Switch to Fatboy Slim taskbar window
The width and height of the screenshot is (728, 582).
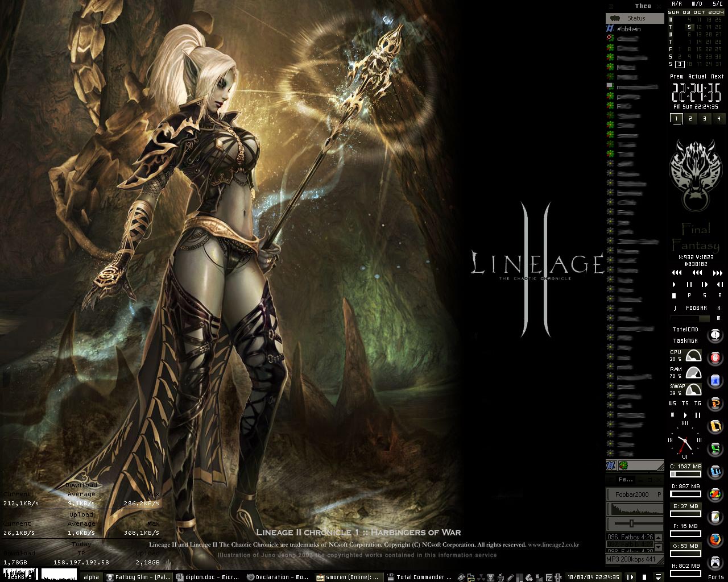[x=138, y=577]
